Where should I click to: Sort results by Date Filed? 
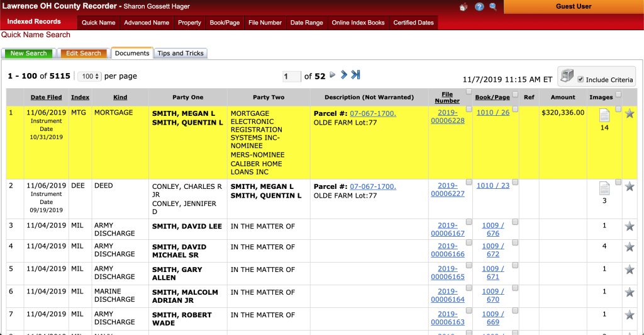(47, 98)
